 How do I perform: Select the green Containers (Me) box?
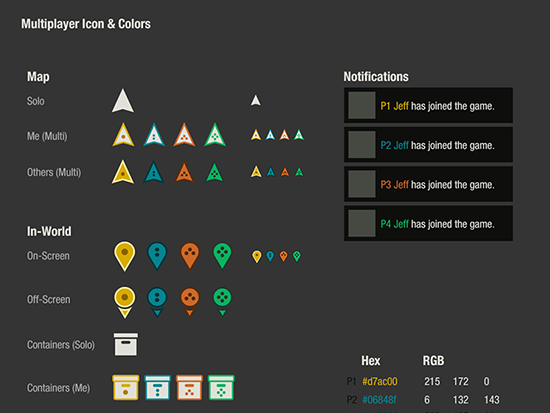[221, 388]
